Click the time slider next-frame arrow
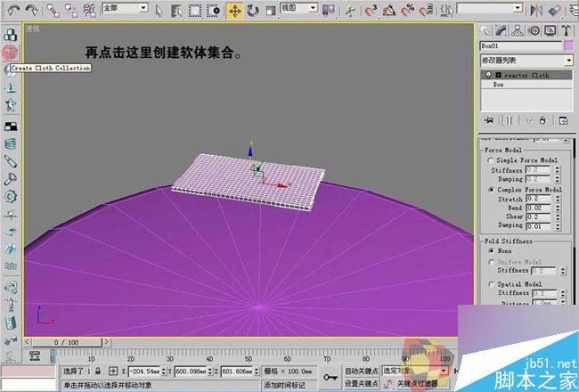 pyautogui.click(x=106, y=342)
